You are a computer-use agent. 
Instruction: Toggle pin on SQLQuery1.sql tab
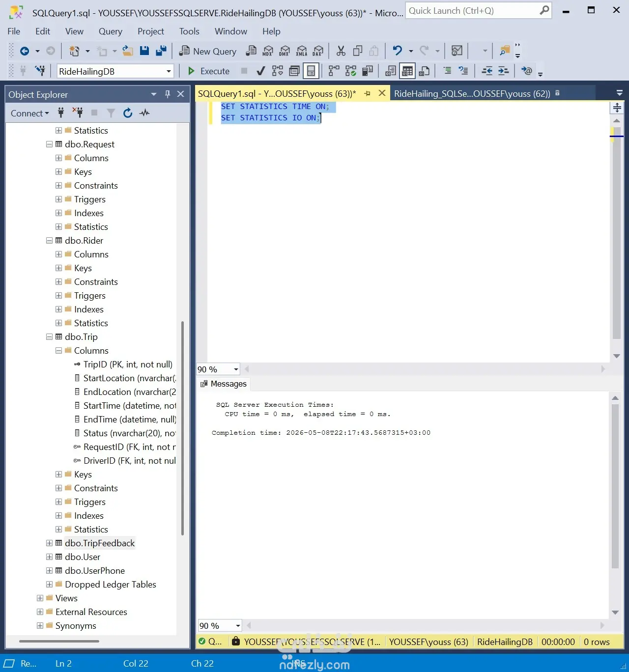click(368, 93)
